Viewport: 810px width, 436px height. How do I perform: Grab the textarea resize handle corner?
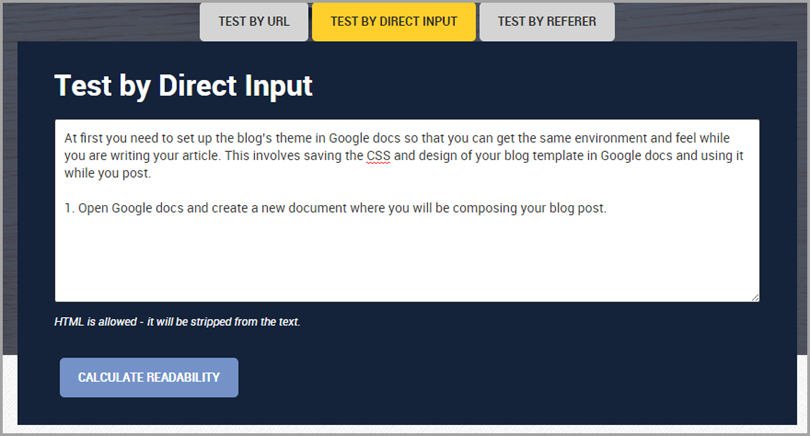[755, 297]
